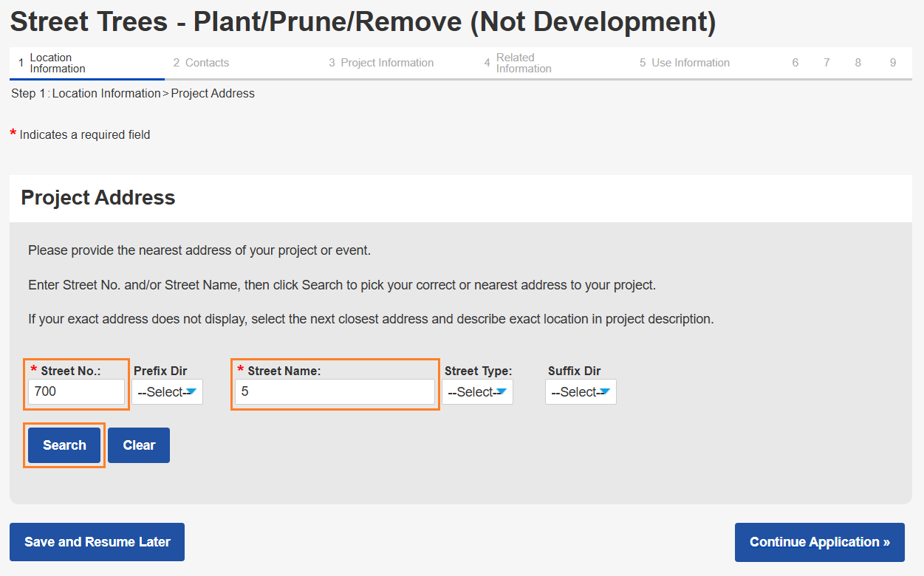Click the Street No. input field

(x=76, y=392)
